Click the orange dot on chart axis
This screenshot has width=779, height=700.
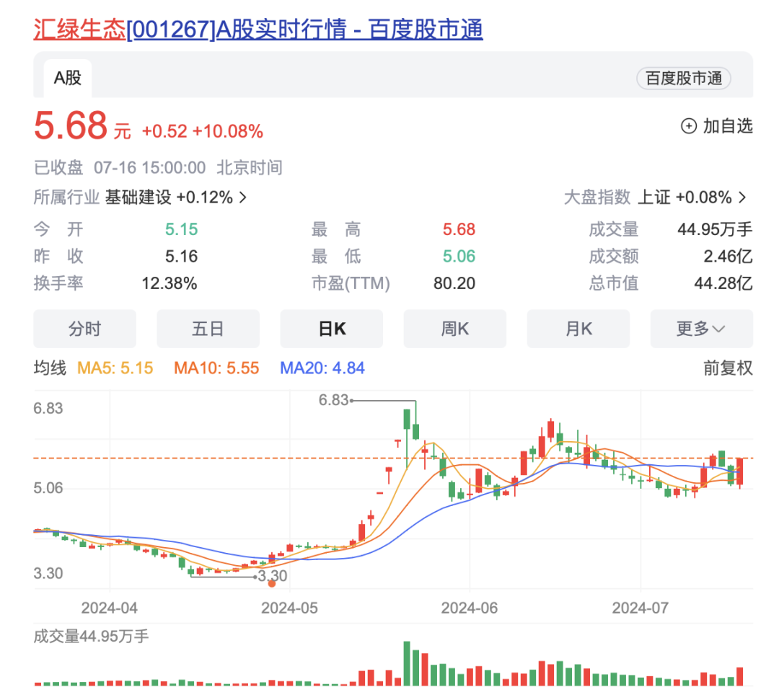click(272, 584)
